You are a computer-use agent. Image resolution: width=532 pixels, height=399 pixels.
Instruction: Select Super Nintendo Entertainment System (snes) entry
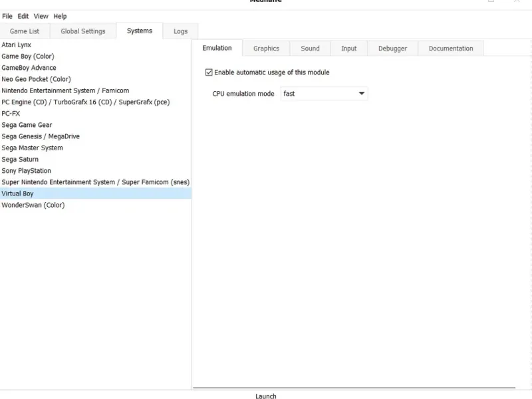click(96, 182)
